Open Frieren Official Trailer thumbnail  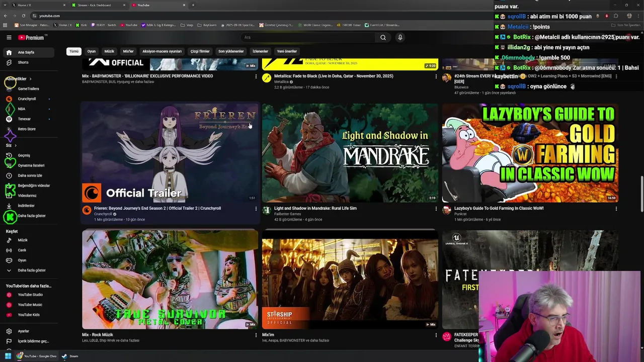click(x=170, y=153)
